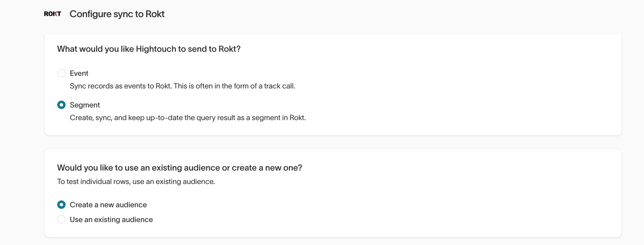Click the 'To test individual rows' helper text
Screen dimensions: 644x245
point(136,182)
